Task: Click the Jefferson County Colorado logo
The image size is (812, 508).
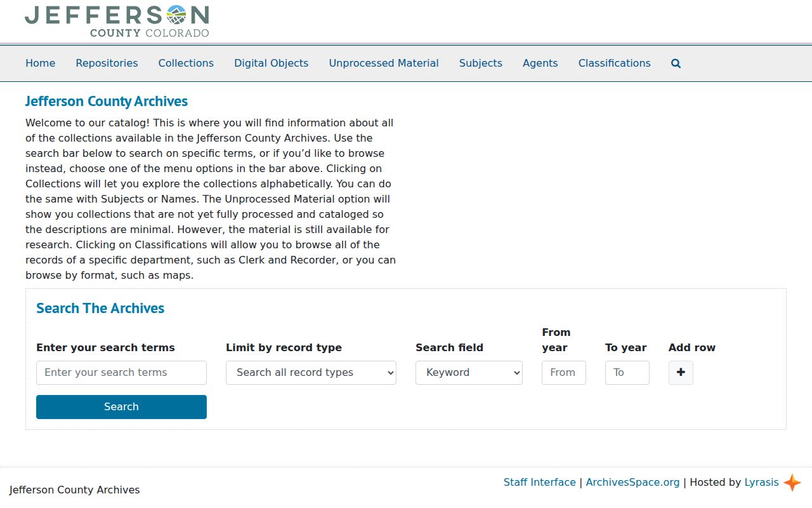Action: coord(117,21)
